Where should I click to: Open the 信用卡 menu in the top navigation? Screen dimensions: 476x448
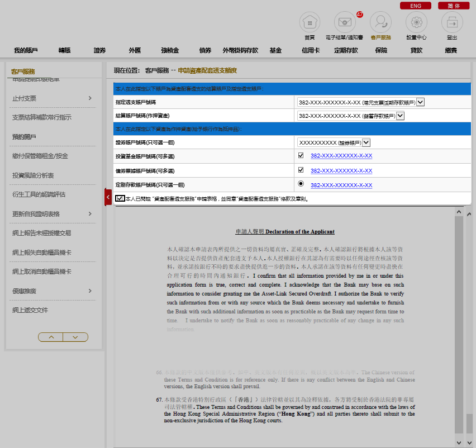tap(310, 50)
